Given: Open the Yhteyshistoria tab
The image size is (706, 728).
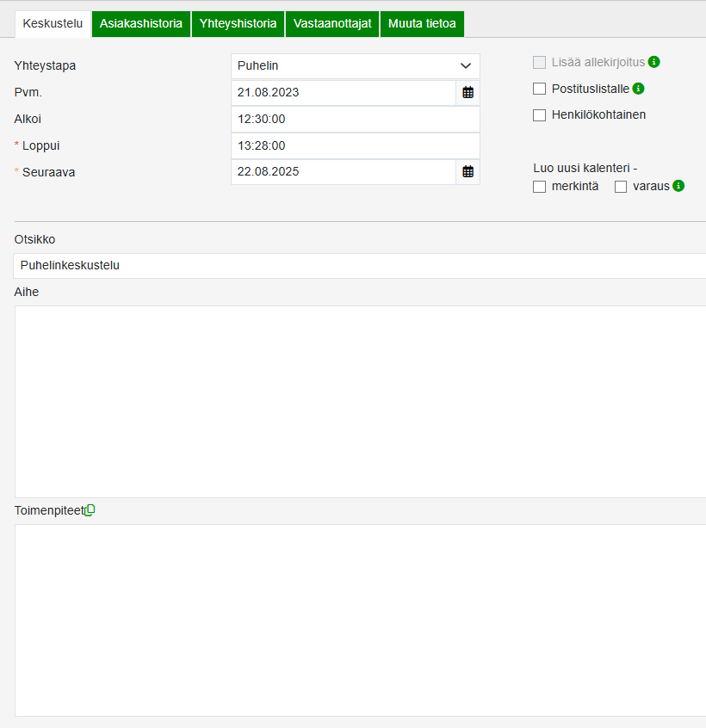Looking at the screenshot, I should coord(238,24).
